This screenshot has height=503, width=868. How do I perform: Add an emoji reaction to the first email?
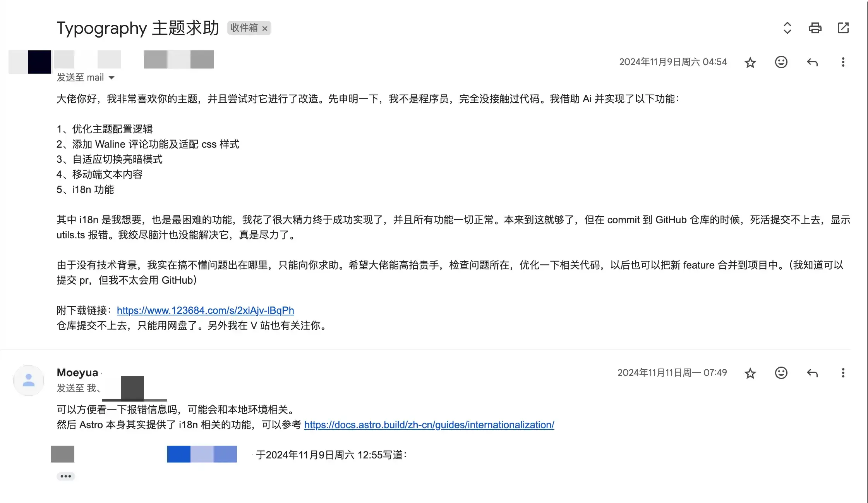click(781, 62)
